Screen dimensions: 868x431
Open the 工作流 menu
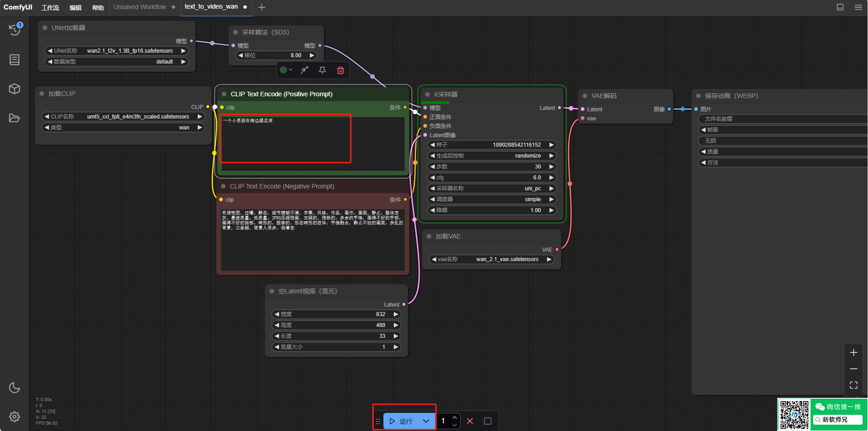(x=50, y=7)
